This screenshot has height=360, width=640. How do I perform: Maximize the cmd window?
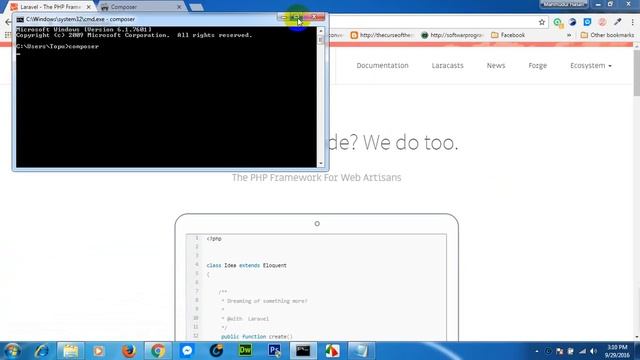point(297,17)
